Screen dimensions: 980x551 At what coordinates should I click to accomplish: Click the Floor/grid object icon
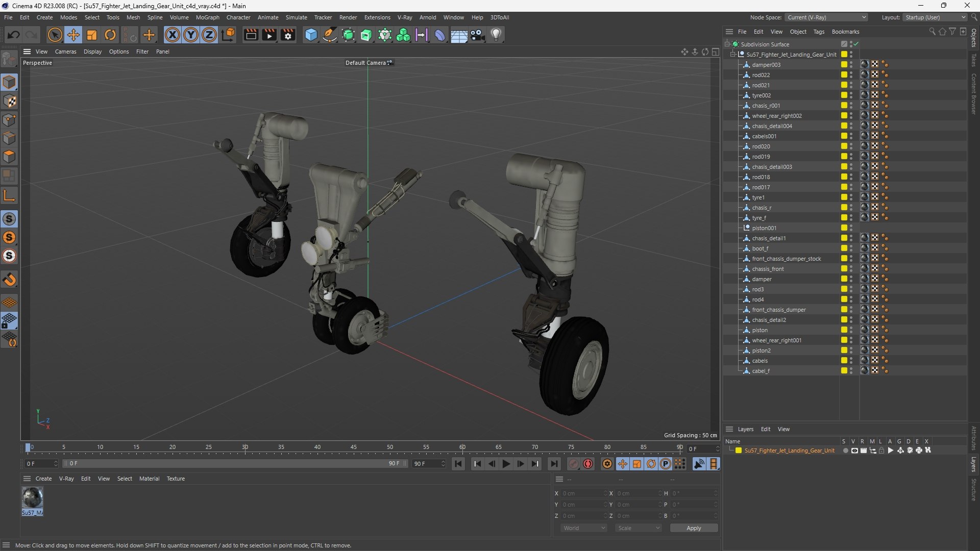click(x=459, y=35)
